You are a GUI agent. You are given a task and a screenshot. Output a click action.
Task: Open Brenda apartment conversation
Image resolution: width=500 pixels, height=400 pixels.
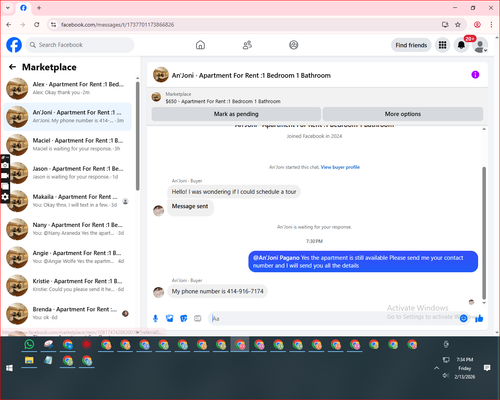(67, 313)
